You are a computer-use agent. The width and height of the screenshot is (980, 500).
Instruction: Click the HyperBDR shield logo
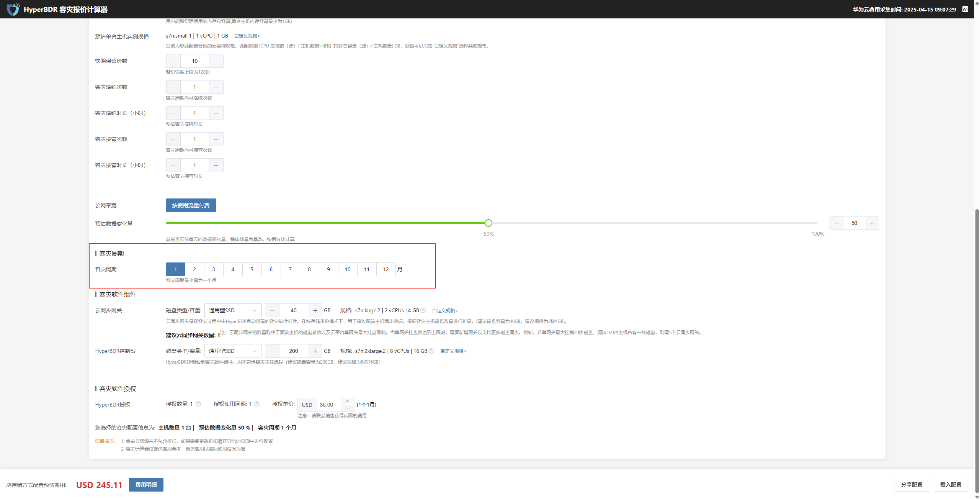pos(13,9)
